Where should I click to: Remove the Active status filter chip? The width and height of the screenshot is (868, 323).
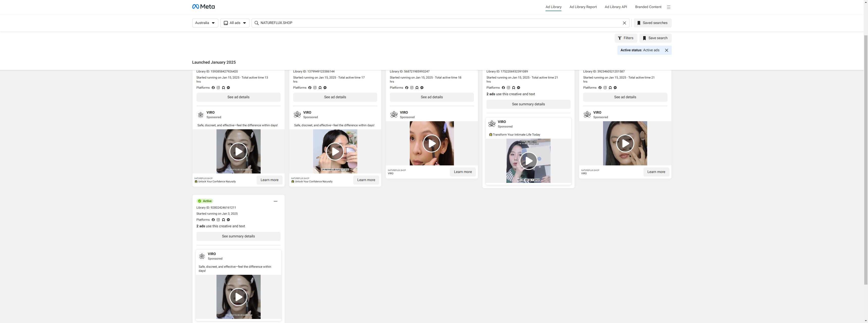coord(666,50)
